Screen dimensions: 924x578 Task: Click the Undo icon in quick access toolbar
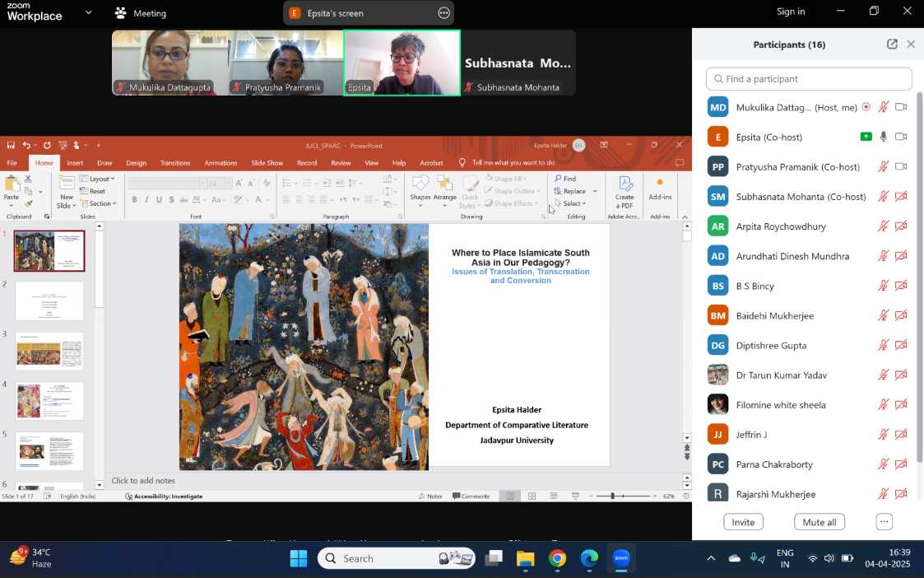coord(26,145)
